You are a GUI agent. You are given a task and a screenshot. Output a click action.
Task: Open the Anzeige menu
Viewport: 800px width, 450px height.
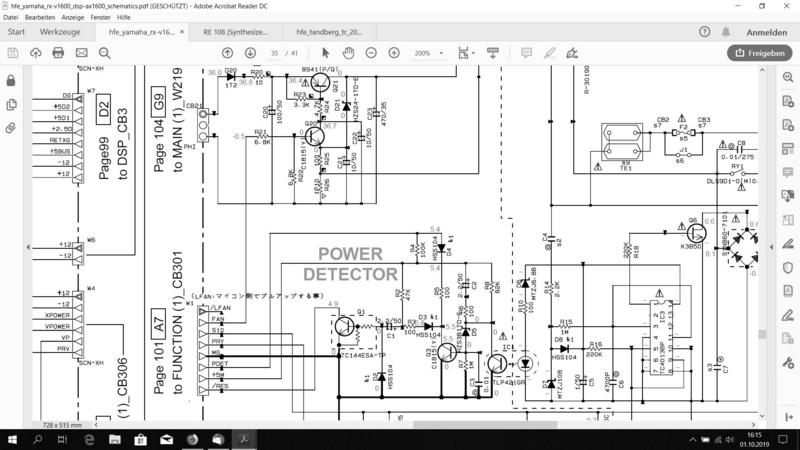pyautogui.click(x=72, y=17)
